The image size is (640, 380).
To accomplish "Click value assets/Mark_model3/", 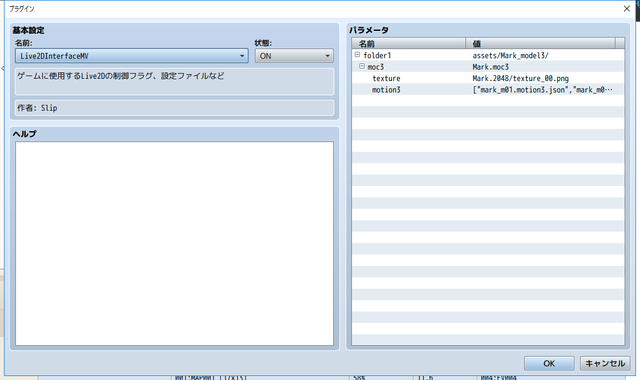I will (510, 56).
